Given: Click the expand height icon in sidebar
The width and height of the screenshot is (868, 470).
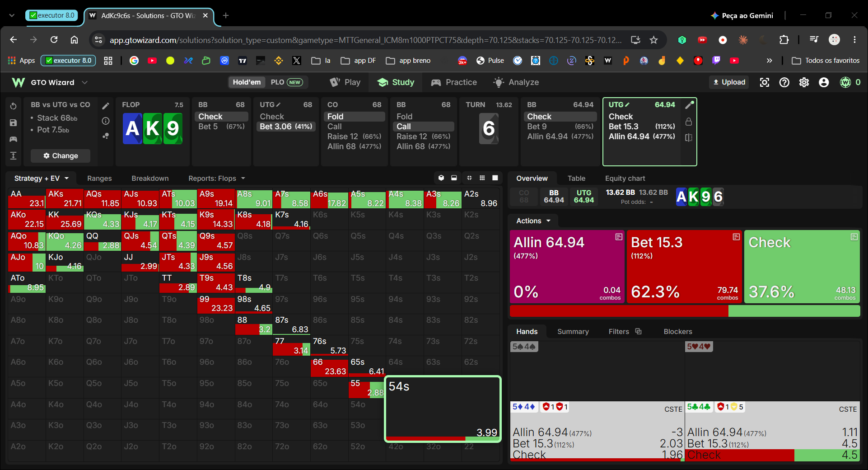Looking at the screenshot, I should pyautogui.click(x=14, y=156).
